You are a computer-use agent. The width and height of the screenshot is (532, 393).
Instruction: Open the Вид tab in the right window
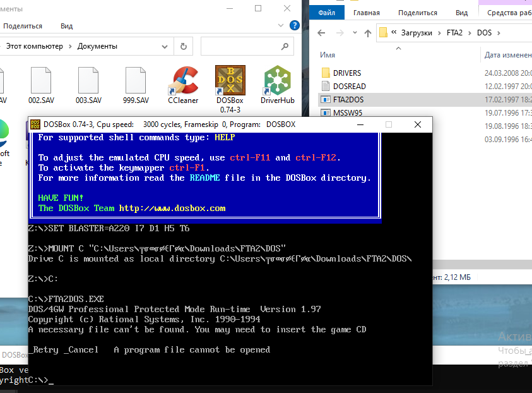(x=462, y=13)
